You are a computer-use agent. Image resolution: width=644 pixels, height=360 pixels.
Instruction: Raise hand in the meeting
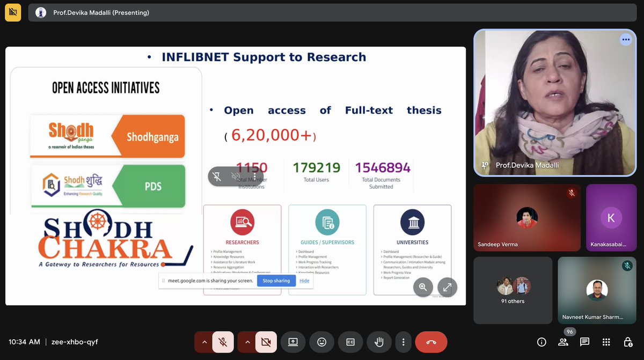pos(379,342)
